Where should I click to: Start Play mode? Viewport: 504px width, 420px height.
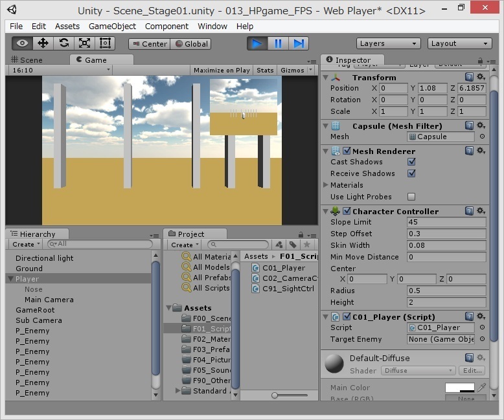tap(257, 43)
